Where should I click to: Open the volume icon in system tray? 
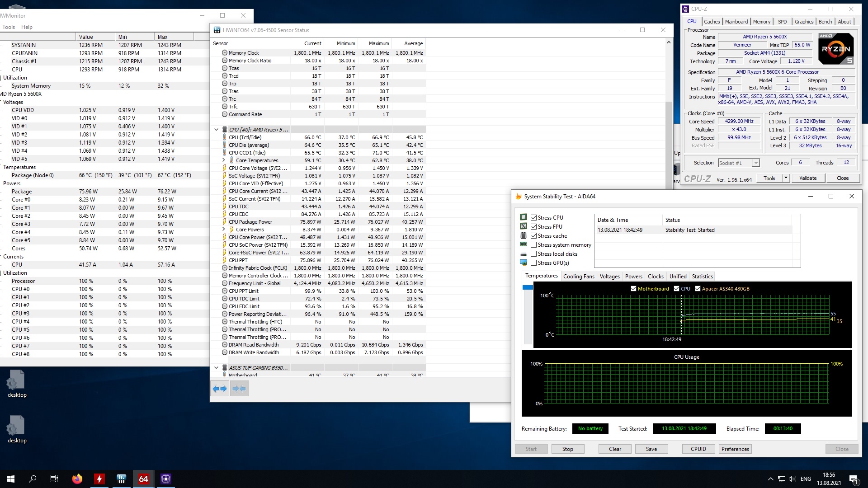[792, 479]
